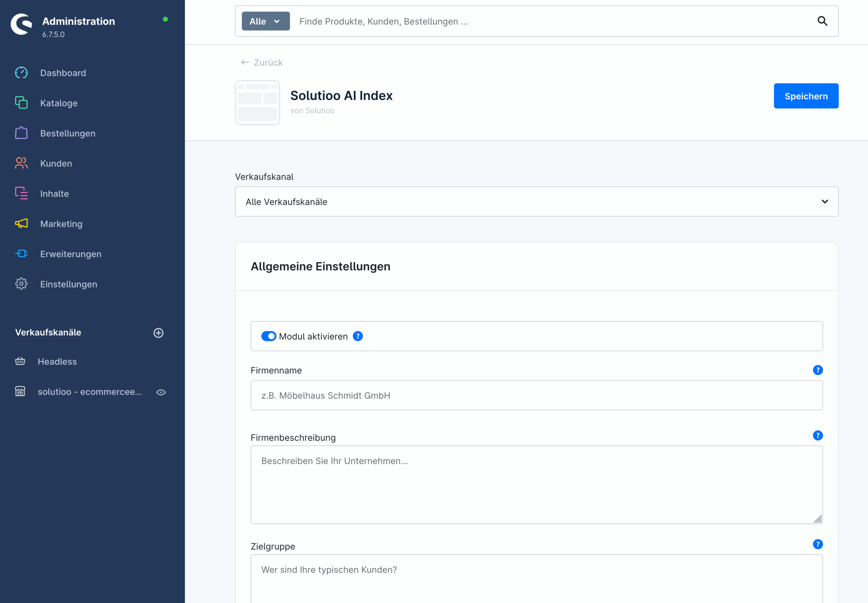Screen dimensions: 868x603
Task: Focus the global search field
Action: (552, 22)
